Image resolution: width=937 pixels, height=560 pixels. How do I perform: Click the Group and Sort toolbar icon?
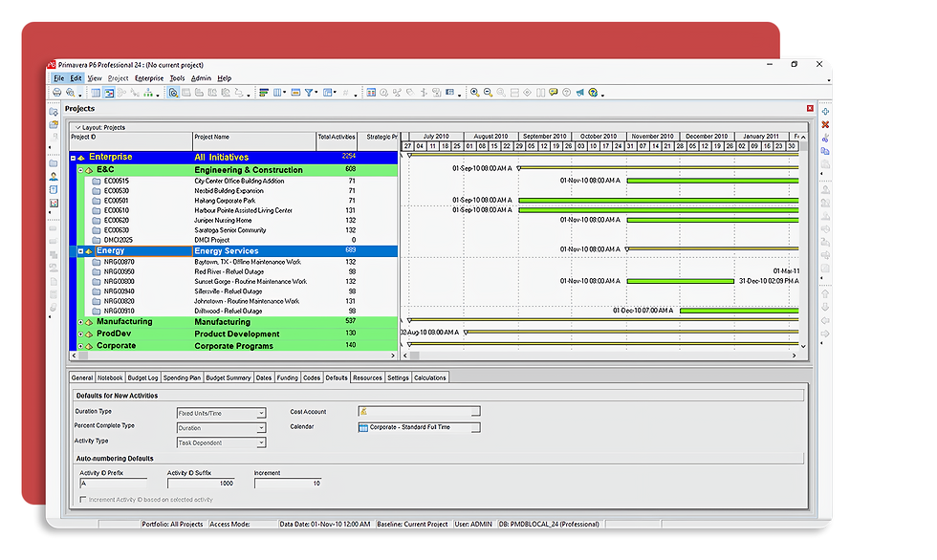(x=327, y=93)
